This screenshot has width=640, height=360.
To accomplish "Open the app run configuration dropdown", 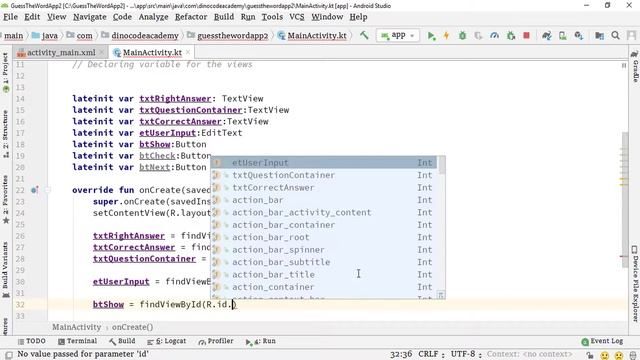I will (397, 36).
